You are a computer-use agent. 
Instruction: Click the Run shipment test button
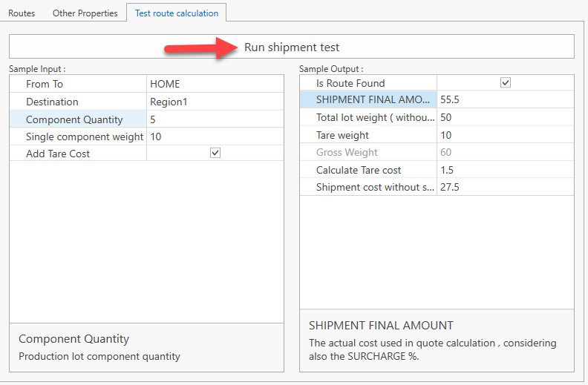[291, 47]
